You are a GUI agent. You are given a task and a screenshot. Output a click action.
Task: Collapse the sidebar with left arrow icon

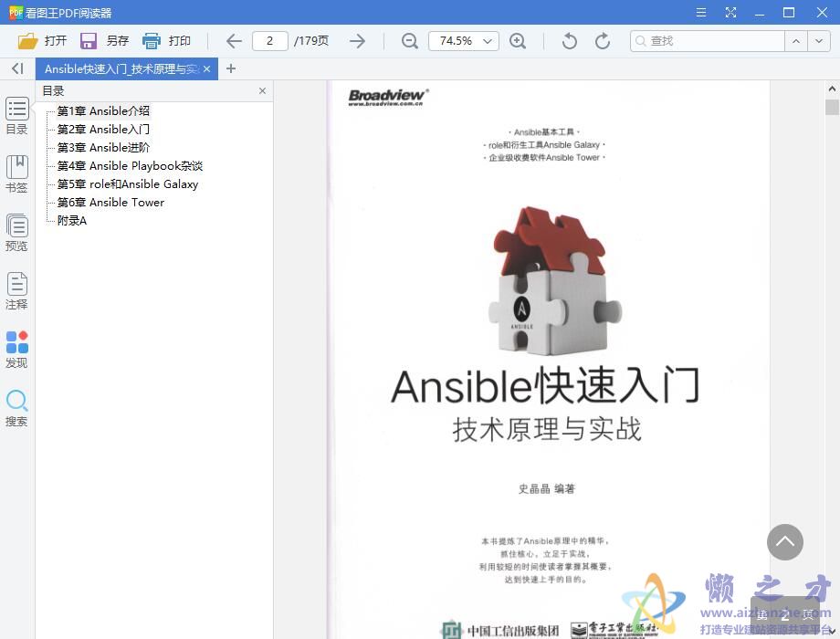17,68
